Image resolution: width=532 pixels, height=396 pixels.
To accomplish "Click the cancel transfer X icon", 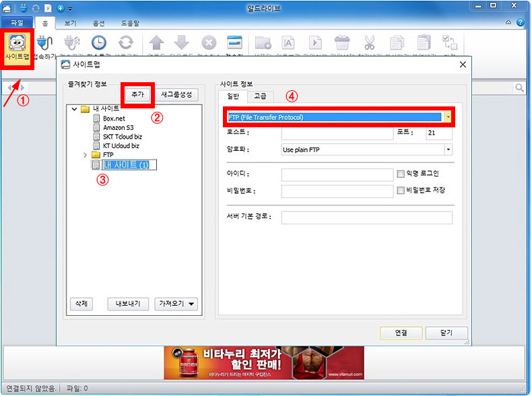I will tap(209, 42).
